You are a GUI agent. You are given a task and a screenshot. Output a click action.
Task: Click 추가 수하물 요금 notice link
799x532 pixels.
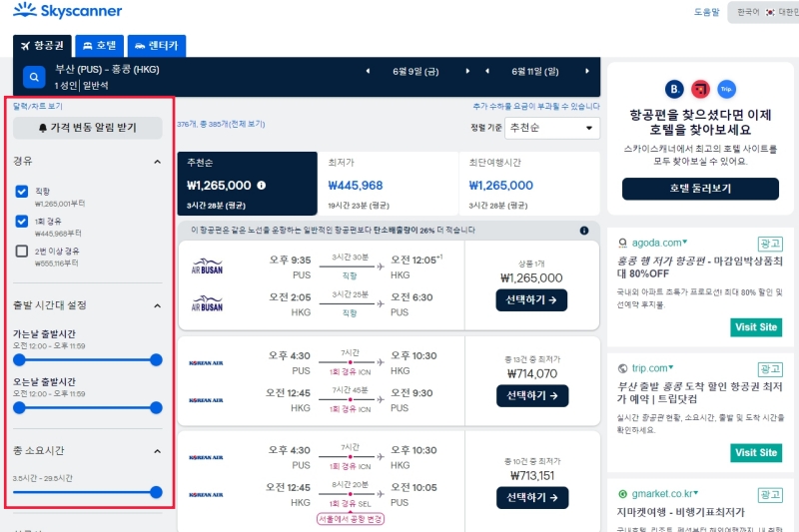tap(536, 106)
